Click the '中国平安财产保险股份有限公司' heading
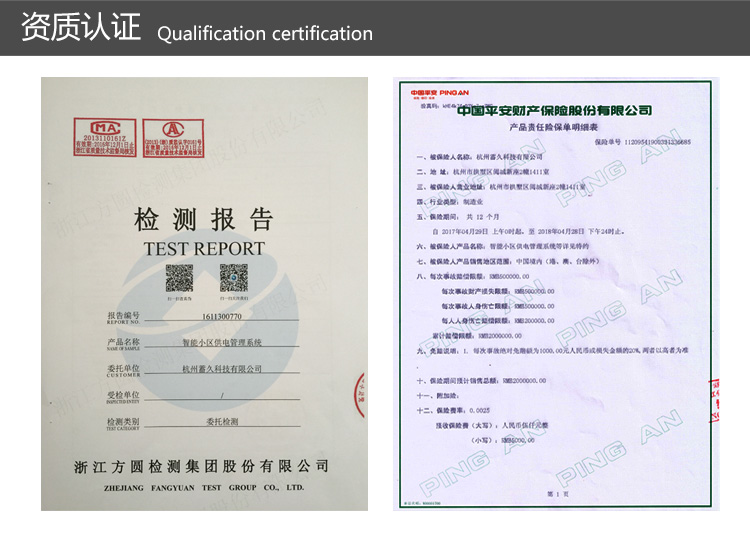Screen dimensions: 750x546 pos(554,110)
